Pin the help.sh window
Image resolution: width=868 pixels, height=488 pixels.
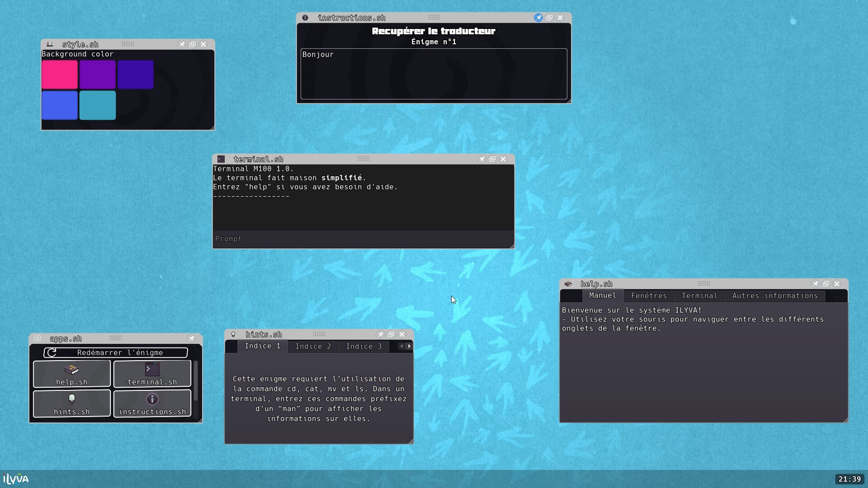815,284
